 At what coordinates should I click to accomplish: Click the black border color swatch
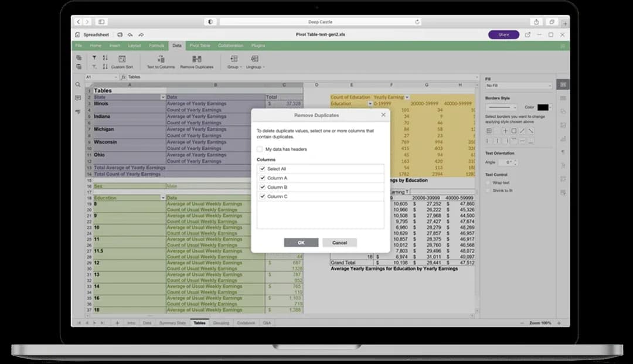pos(543,107)
